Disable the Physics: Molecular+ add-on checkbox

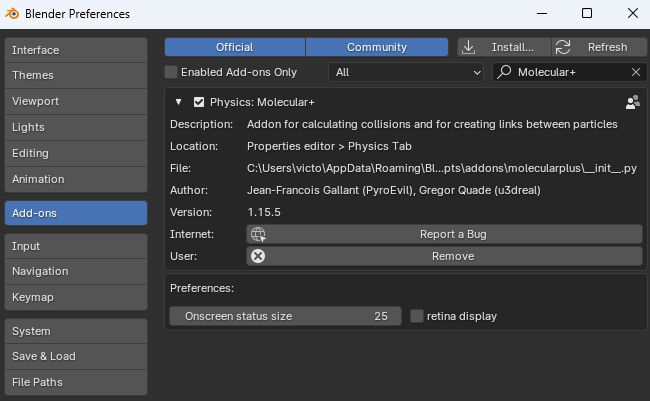(199, 102)
